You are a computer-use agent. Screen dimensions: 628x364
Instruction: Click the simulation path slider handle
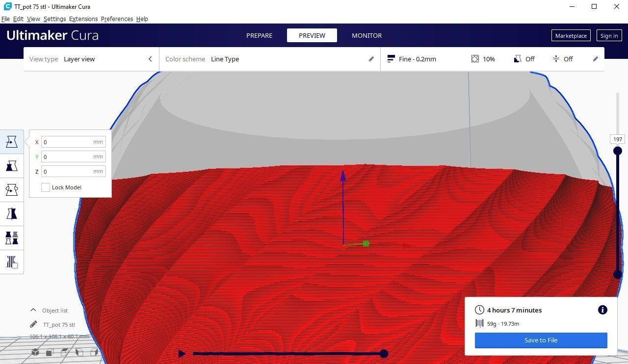point(384,353)
